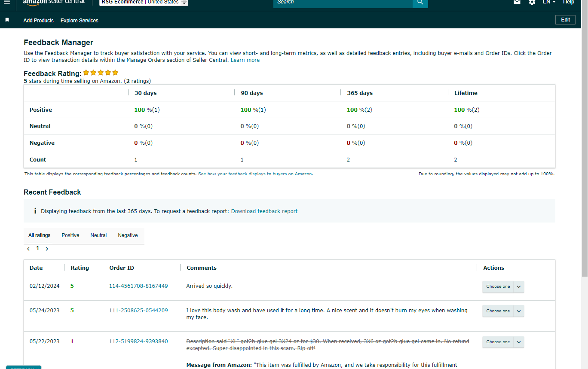
Task: Click the 90 days Positive percentage
Action: point(253,110)
